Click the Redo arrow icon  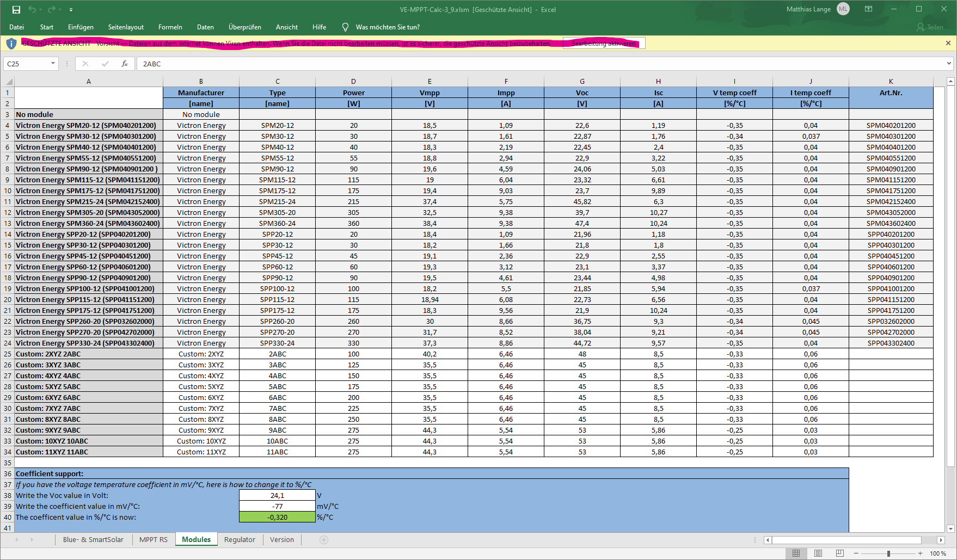pyautogui.click(x=52, y=9)
